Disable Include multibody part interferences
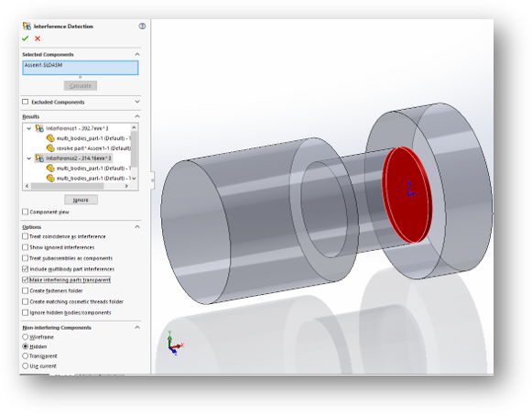 (x=25, y=268)
